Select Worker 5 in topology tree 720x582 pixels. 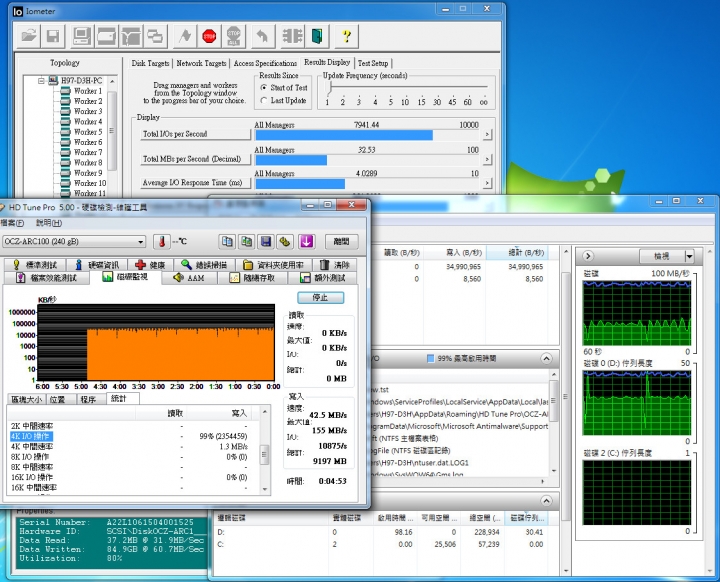click(88, 132)
